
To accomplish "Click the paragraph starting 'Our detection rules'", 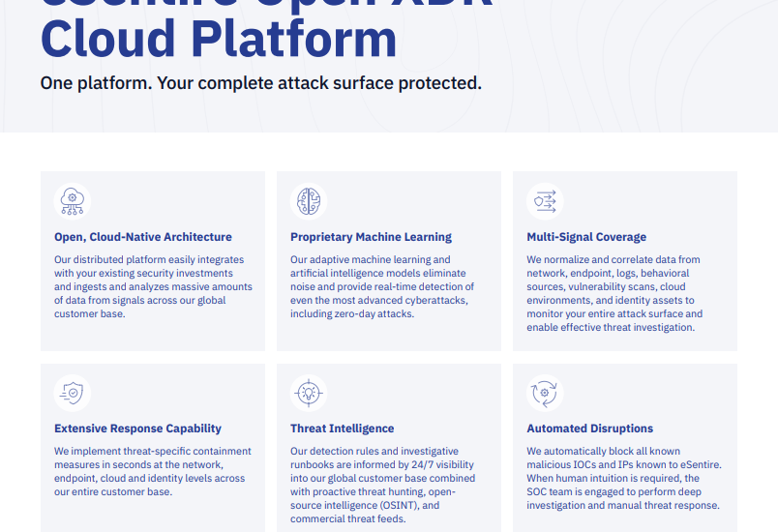I will coord(382,485).
